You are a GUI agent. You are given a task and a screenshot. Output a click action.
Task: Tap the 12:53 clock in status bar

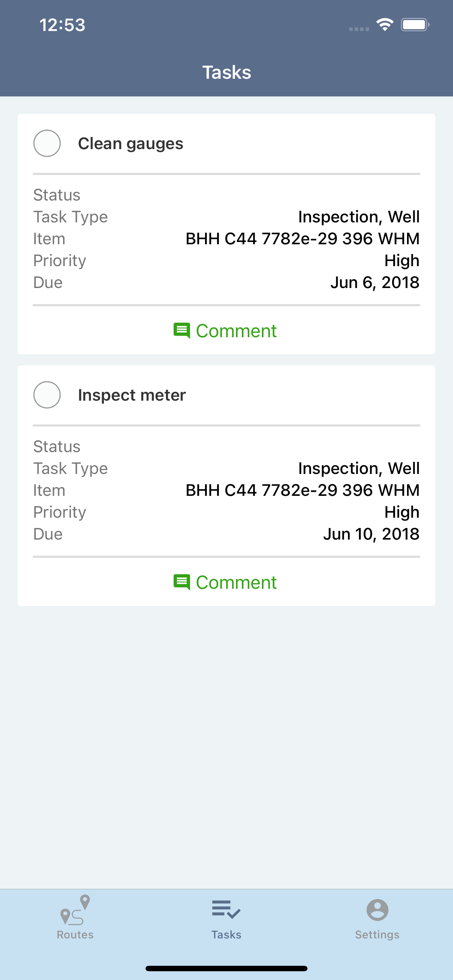[62, 25]
